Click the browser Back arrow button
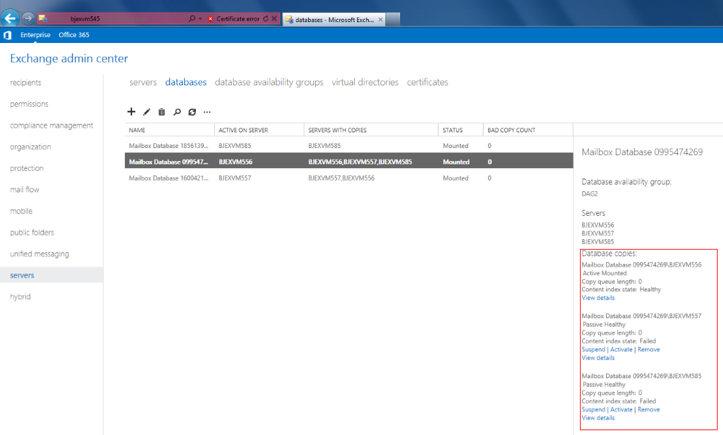This screenshot has height=435, width=723. [10, 18]
